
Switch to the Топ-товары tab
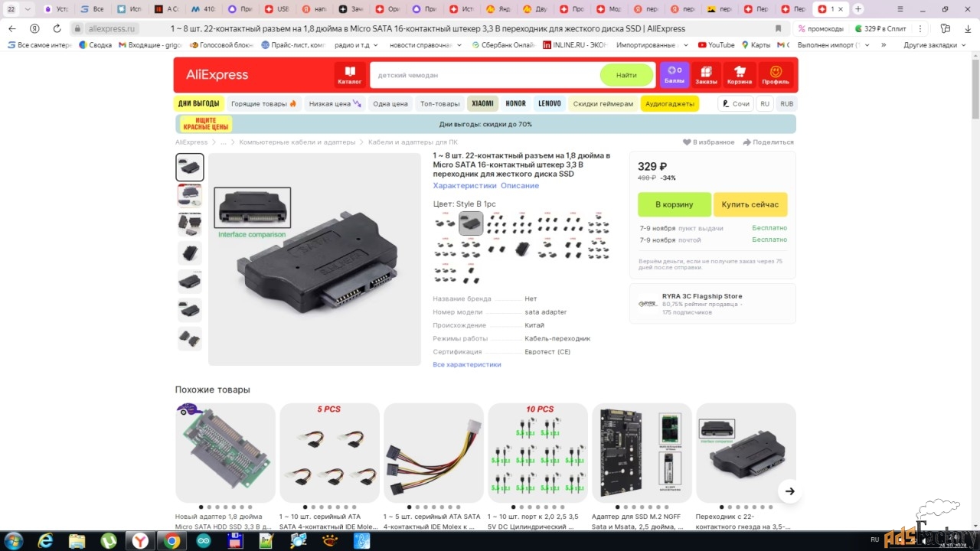[440, 104]
